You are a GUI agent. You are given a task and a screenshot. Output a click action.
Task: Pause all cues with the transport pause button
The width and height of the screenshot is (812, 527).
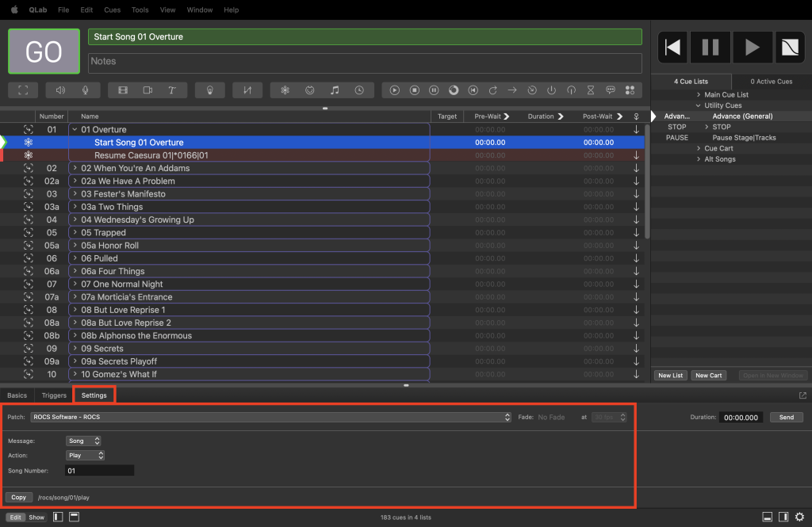[x=710, y=48]
